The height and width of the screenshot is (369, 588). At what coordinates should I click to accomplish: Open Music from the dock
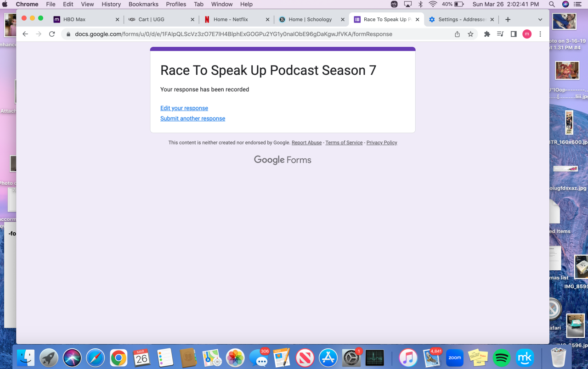[x=408, y=358]
